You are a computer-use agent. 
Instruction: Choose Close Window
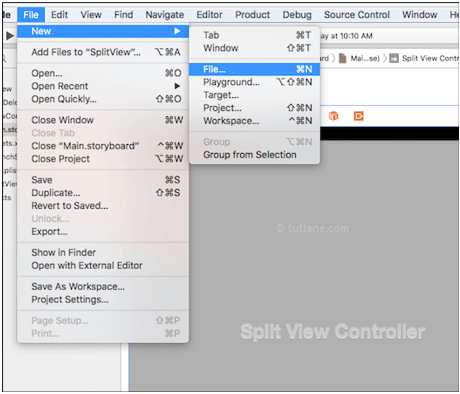(103, 120)
